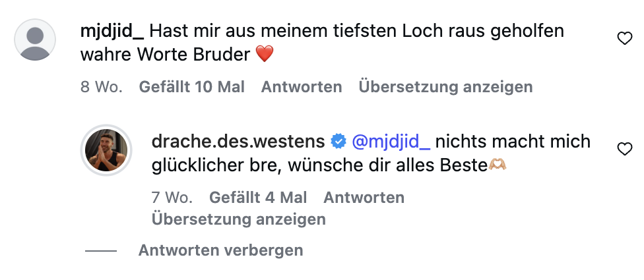Screen dimensions: 644x280
Task: Click the blue verified badge
Action: click(x=338, y=141)
